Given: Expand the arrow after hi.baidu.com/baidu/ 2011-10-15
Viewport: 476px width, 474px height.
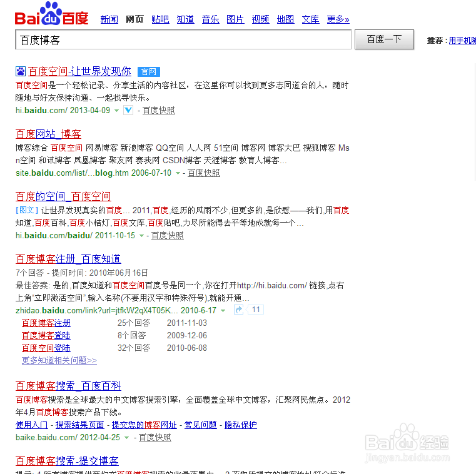Looking at the screenshot, I should pyautogui.click(x=141, y=236).
